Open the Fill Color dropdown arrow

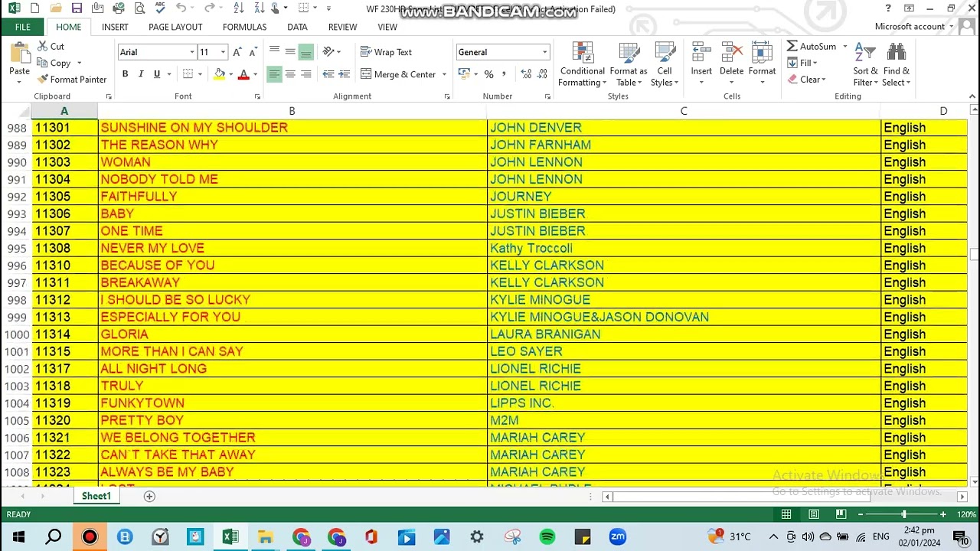(x=230, y=74)
